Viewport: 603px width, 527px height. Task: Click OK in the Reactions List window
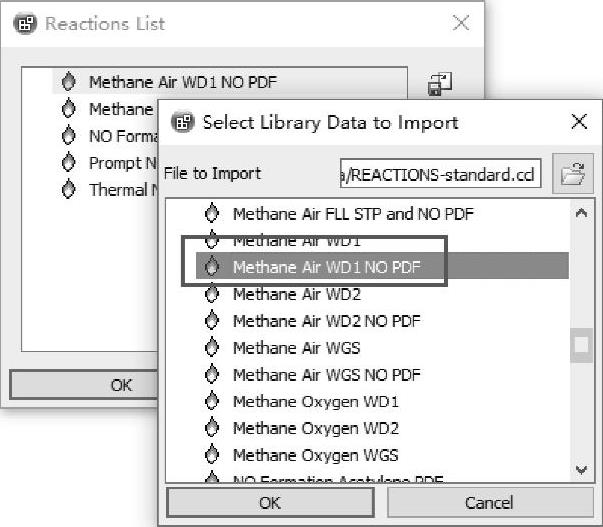click(84, 385)
